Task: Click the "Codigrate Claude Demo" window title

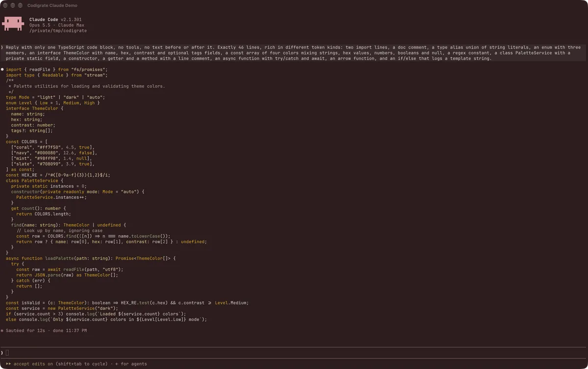Action: pyautogui.click(x=52, y=5)
